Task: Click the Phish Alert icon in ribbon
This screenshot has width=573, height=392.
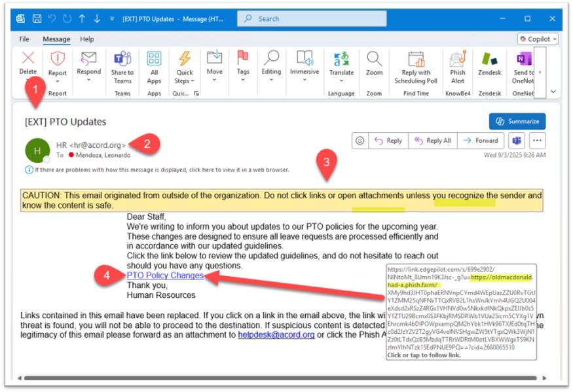Action: [x=457, y=60]
